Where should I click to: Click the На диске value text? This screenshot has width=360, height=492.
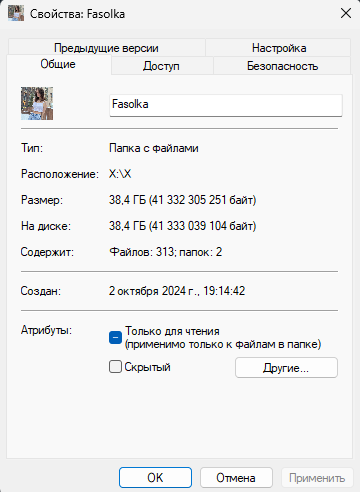(x=182, y=226)
